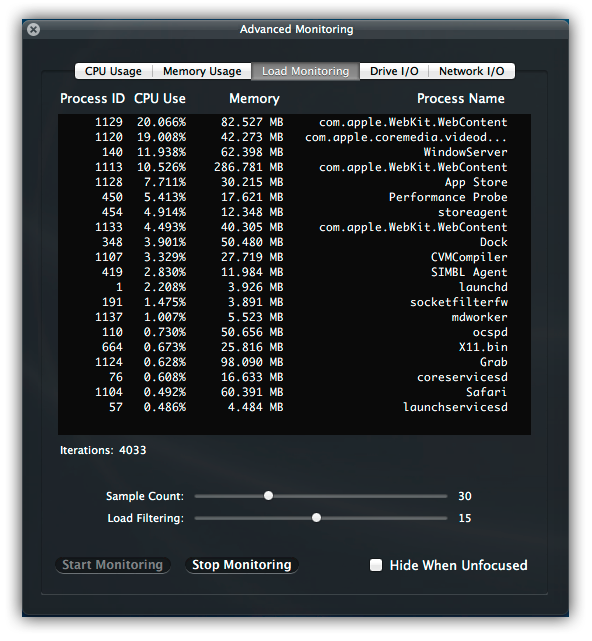Select the mdworker process row
This screenshot has height=641, width=592.
[x=294, y=317]
